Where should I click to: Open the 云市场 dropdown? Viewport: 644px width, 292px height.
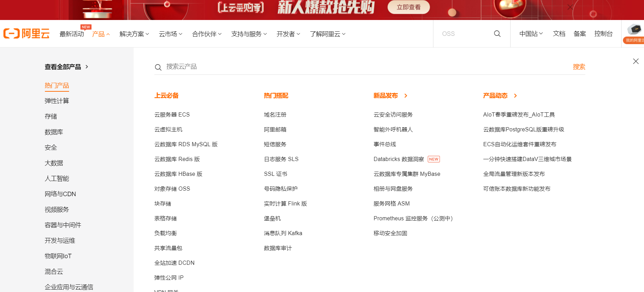click(x=171, y=34)
